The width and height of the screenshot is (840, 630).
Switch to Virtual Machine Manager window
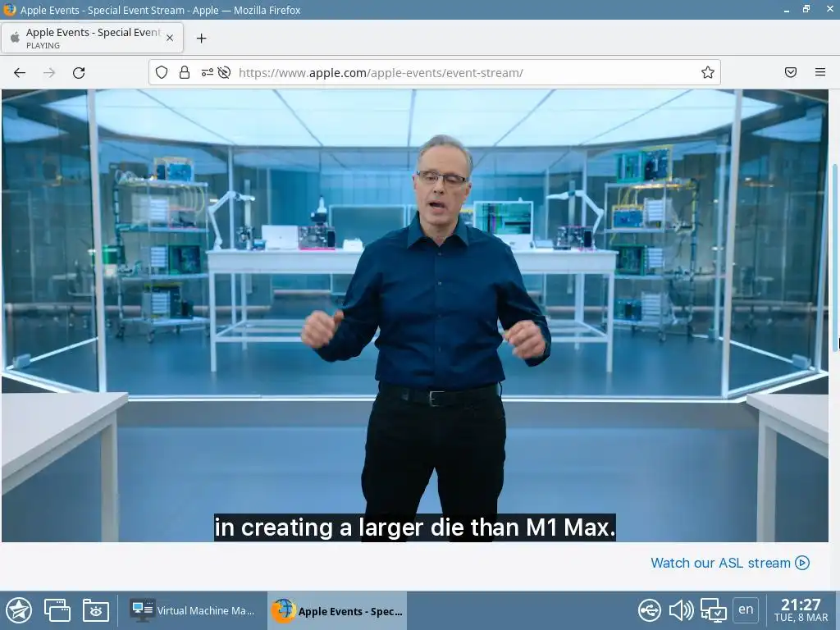pyautogui.click(x=193, y=610)
